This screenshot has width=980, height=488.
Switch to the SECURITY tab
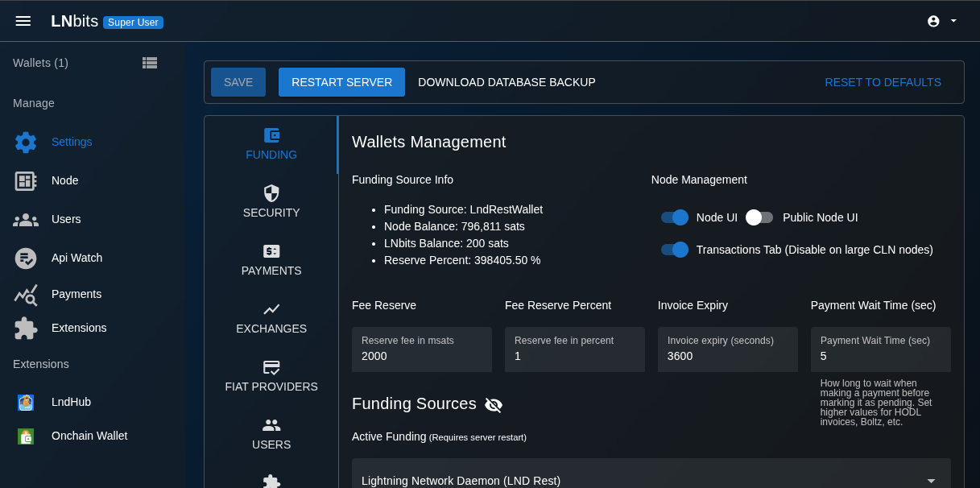pos(271,201)
